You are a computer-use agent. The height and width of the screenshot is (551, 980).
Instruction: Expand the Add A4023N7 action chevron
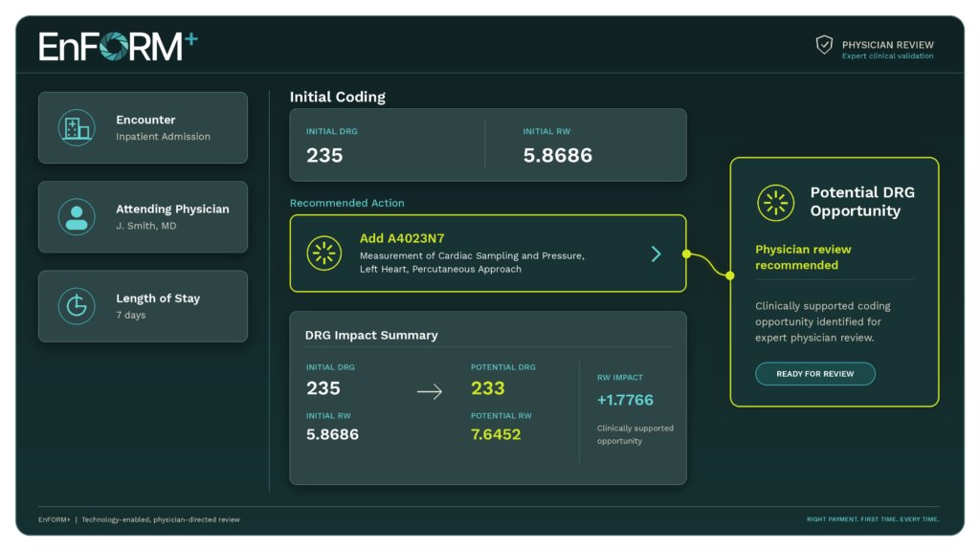point(656,253)
